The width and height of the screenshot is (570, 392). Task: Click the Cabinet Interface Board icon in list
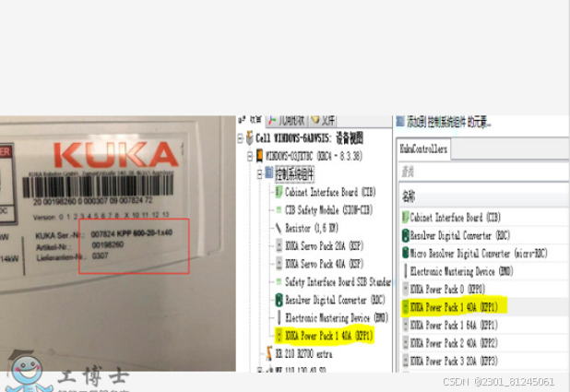click(406, 217)
